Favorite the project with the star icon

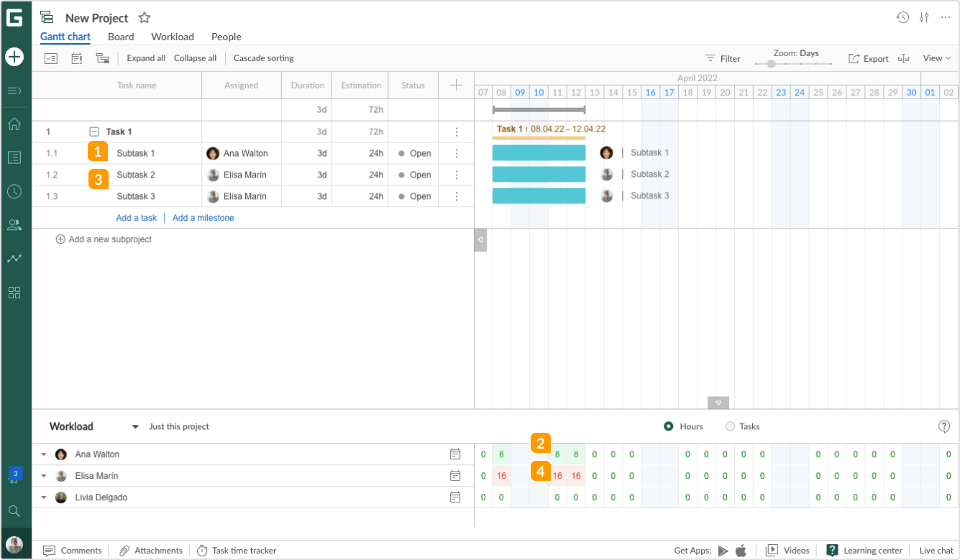[144, 17]
